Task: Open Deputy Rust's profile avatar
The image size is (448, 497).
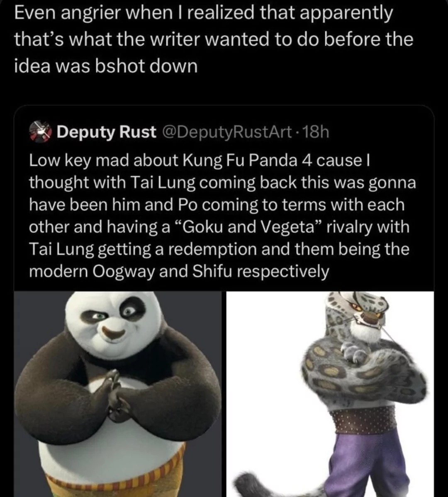Action: (x=41, y=132)
